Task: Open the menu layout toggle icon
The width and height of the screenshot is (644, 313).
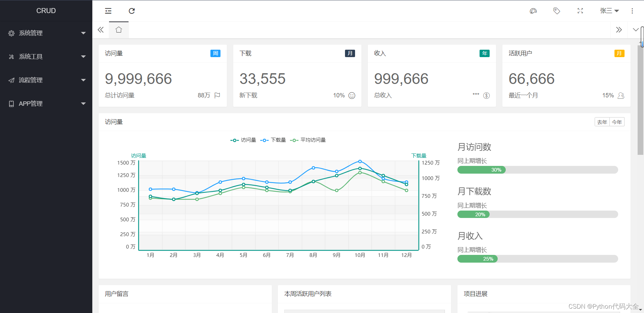Action: pos(108,11)
